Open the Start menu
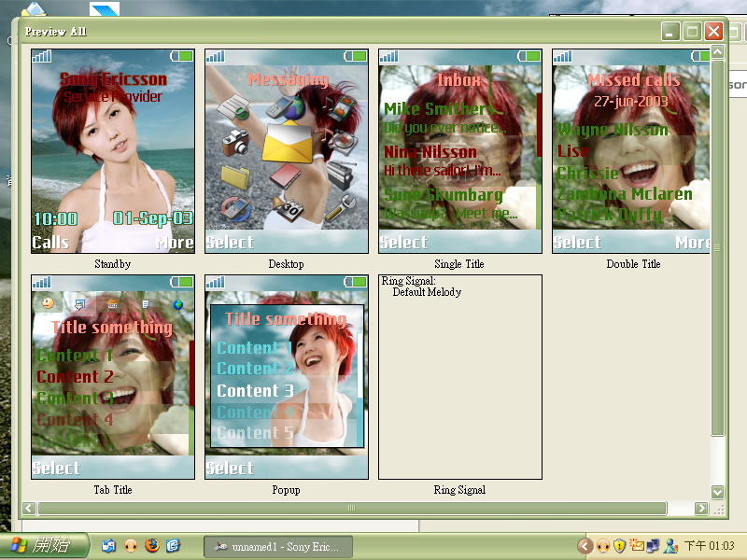Viewport: 747px width, 560px height. tap(45, 545)
